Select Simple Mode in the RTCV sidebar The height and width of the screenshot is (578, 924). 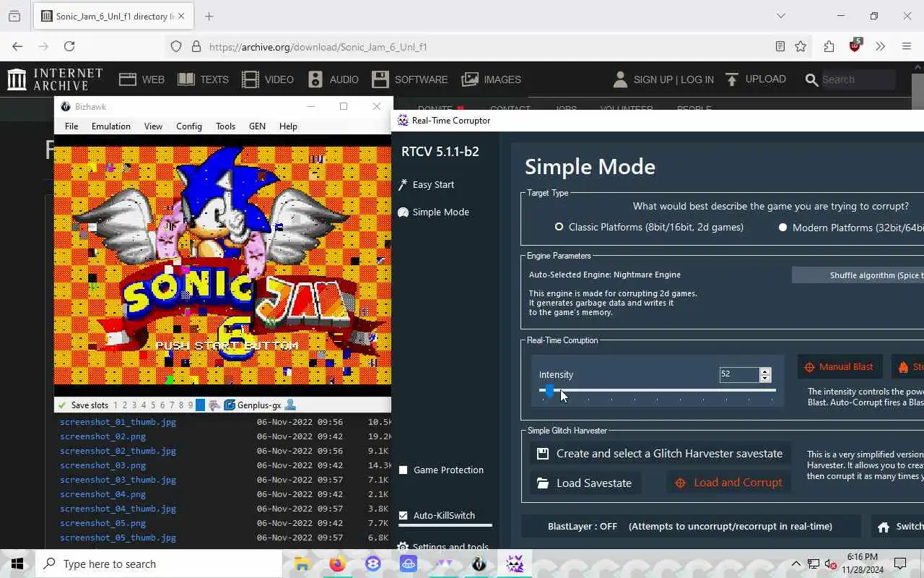click(433, 212)
